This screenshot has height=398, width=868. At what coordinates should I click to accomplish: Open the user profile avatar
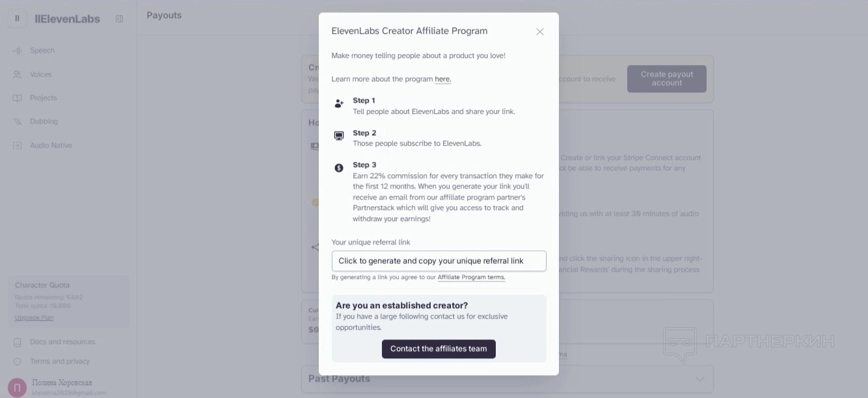click(18, 388)
